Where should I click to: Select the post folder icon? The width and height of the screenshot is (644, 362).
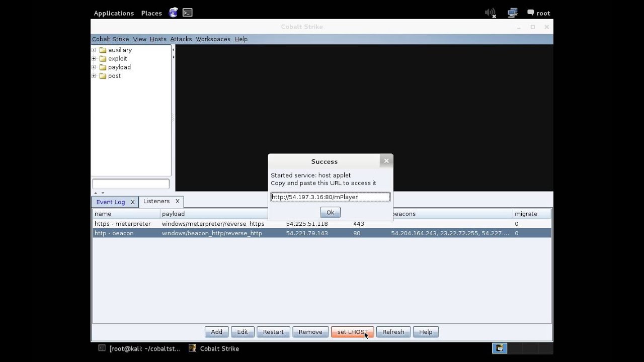(x=103, y=75)
